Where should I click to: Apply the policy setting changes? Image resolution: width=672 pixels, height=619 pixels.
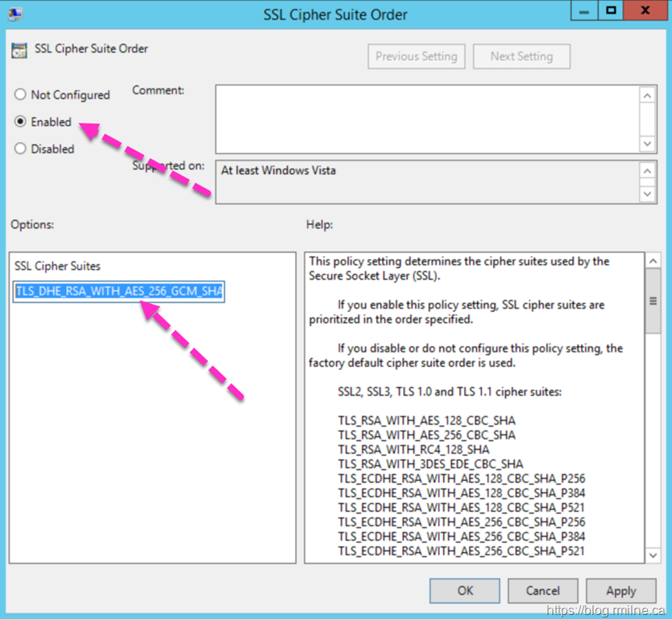(620, 591)
